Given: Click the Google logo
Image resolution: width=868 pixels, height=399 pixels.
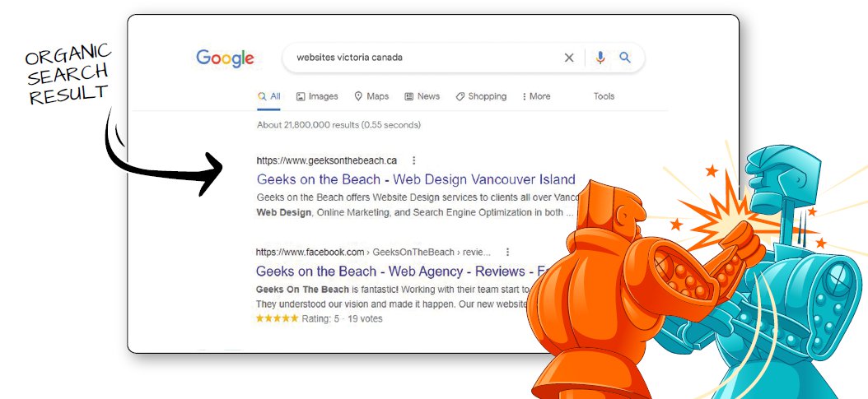Looking at the screenshot, I should point(225,58).
